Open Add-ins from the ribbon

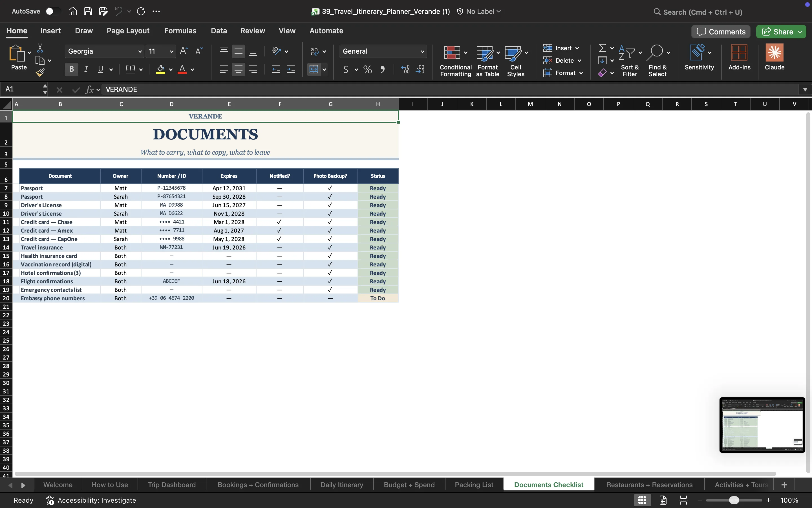click(739, 57)
